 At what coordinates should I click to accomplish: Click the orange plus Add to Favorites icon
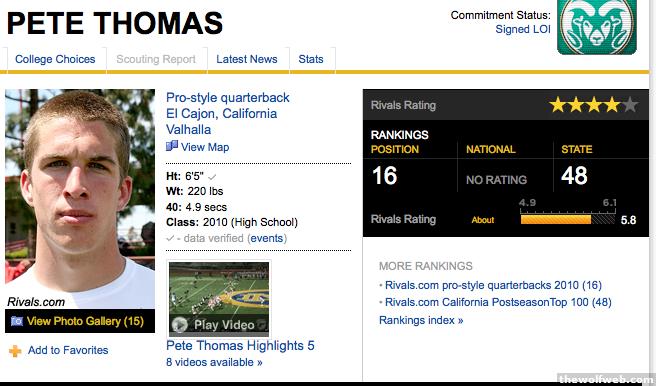pyautogui.click(x=15, y=350)
